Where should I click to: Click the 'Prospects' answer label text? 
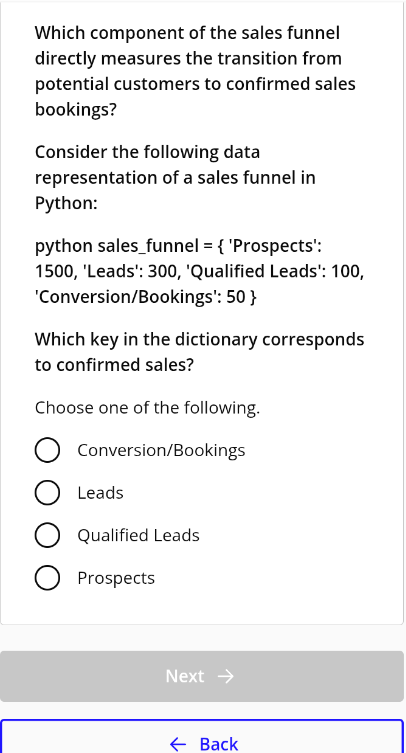(116, 578)
